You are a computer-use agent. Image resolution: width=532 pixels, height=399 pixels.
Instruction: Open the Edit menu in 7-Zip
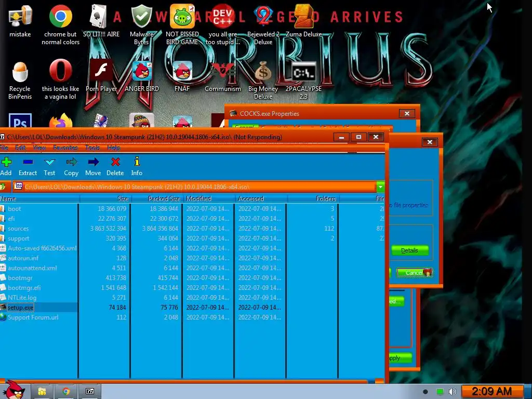[x=20, y=148]
